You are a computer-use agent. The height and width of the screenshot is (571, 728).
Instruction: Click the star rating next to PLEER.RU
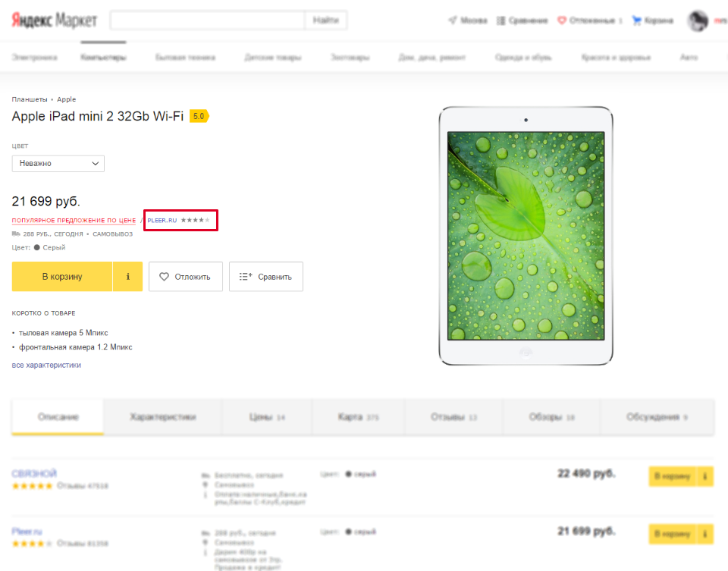196,220
